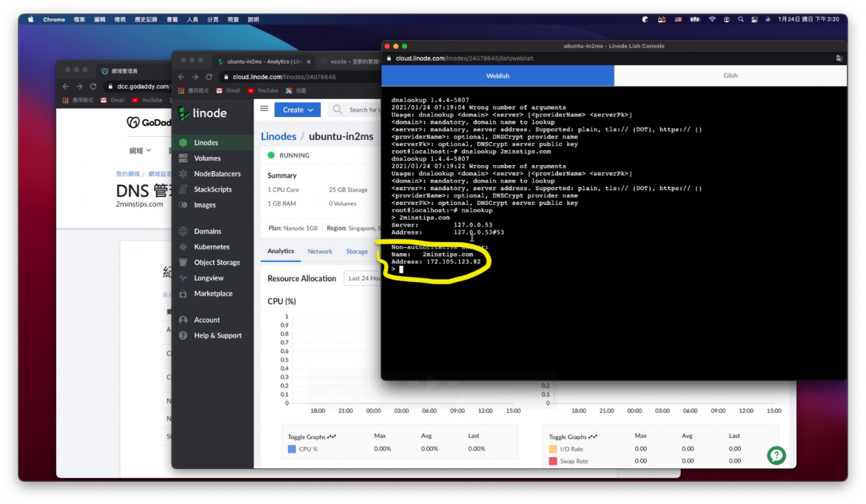Open YouTube bookmark in GoDaddy window

[x=147, y=100]
